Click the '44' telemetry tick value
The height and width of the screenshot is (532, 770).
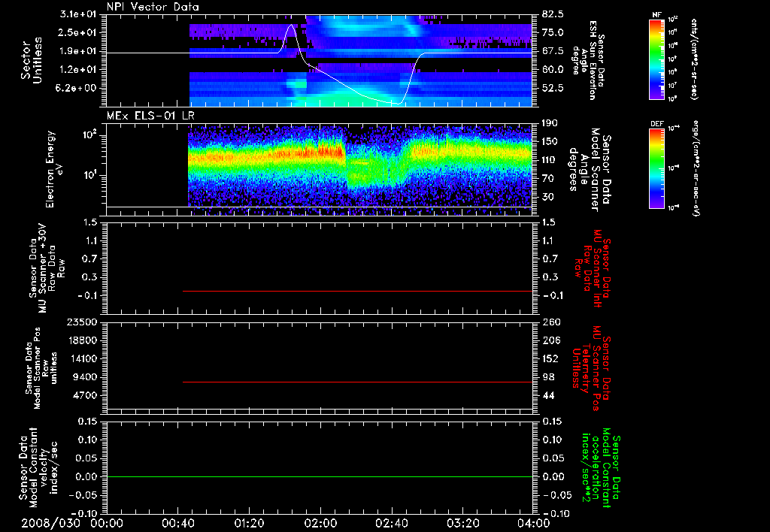tap(548, 395)
